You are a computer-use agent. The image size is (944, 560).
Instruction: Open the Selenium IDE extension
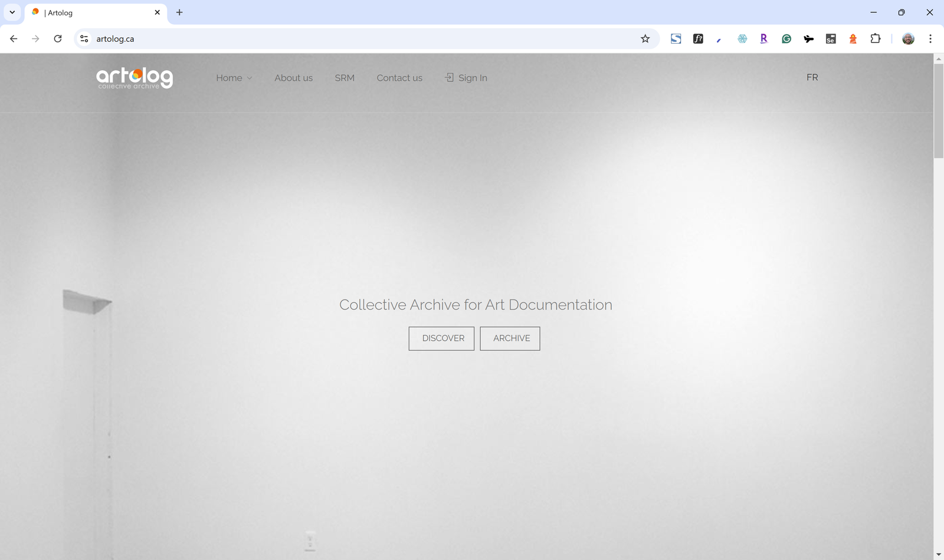pyautogui.click(x=831, y=39)
